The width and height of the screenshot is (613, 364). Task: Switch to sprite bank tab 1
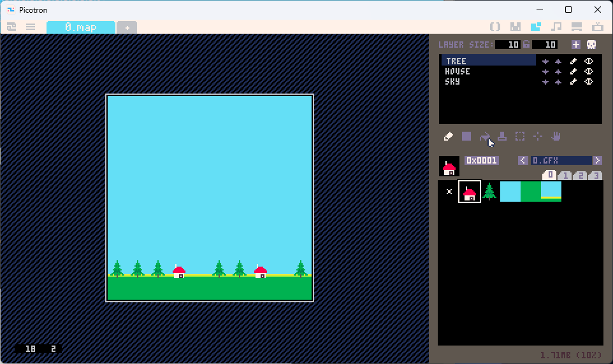[565, 176]
